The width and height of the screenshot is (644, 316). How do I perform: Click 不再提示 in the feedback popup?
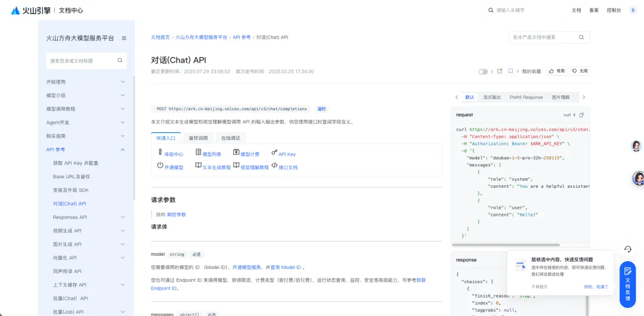click(539, 286)
